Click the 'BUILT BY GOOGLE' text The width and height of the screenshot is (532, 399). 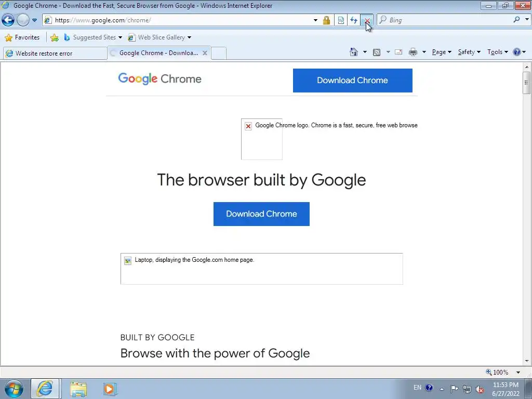(157, 338)
